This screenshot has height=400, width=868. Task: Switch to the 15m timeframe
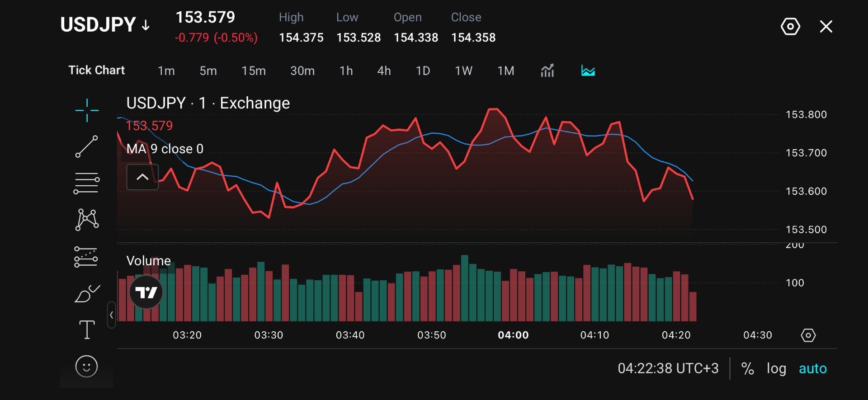[254, 71]
